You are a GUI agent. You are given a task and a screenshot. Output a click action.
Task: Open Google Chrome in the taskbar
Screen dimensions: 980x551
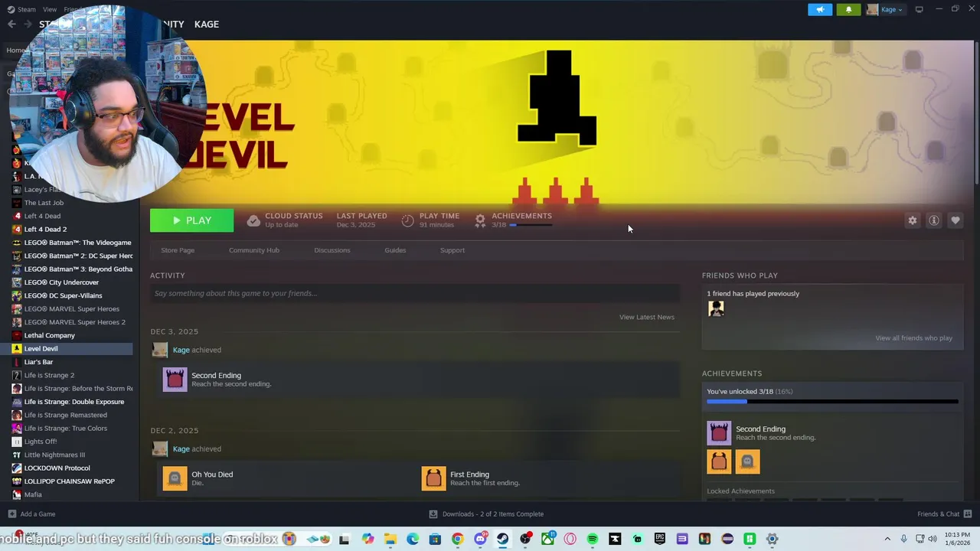pos(457,539)
